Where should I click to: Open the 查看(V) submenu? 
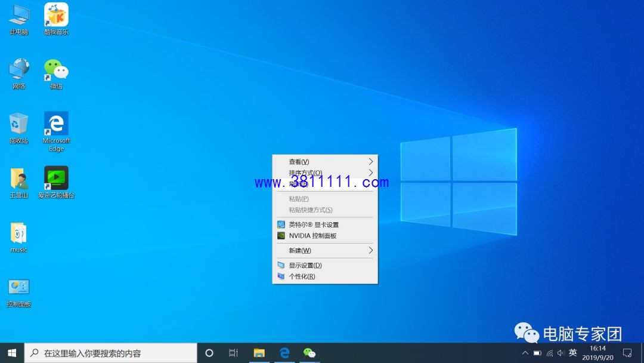pos(325,162)
